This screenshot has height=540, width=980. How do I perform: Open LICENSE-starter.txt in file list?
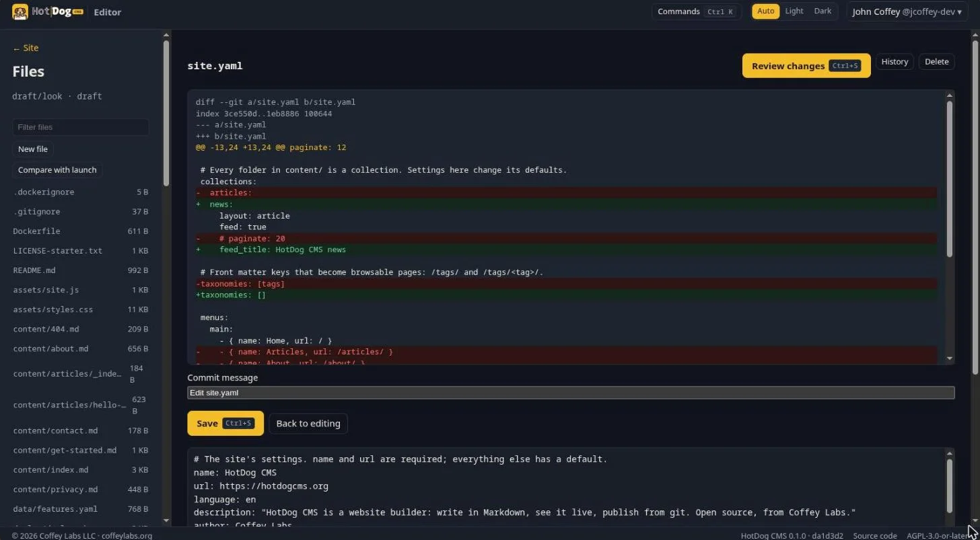pos(81,251)
